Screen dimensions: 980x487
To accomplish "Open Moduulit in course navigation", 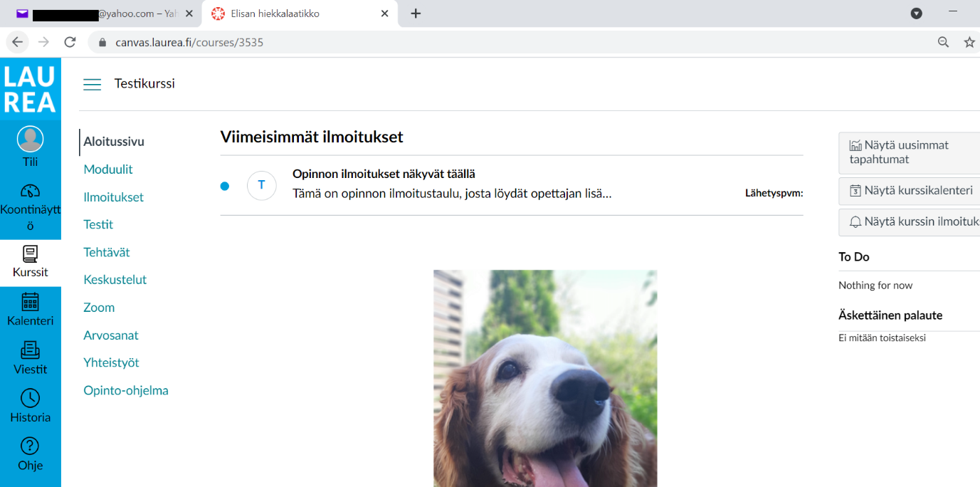I will [108, 169].
